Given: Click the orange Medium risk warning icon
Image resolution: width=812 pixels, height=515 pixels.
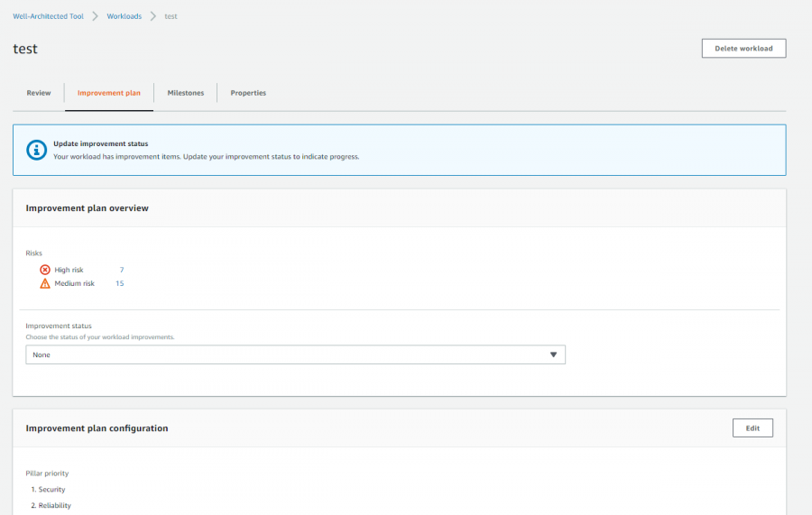Looking at the screenshot, I should (x=45, y=283).
